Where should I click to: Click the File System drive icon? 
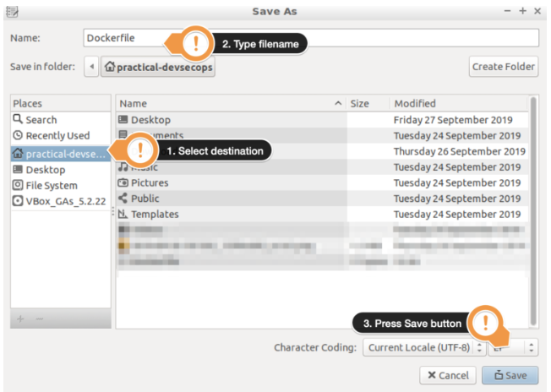coord(18,185)
